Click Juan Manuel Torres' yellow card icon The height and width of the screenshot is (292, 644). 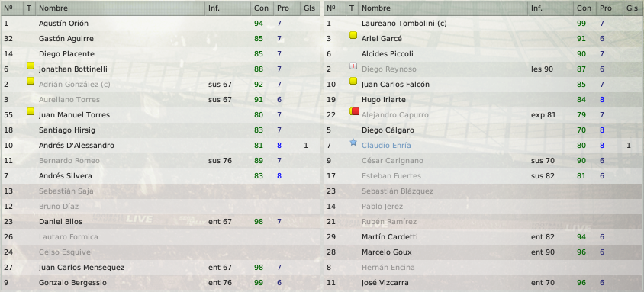[31, 111]
